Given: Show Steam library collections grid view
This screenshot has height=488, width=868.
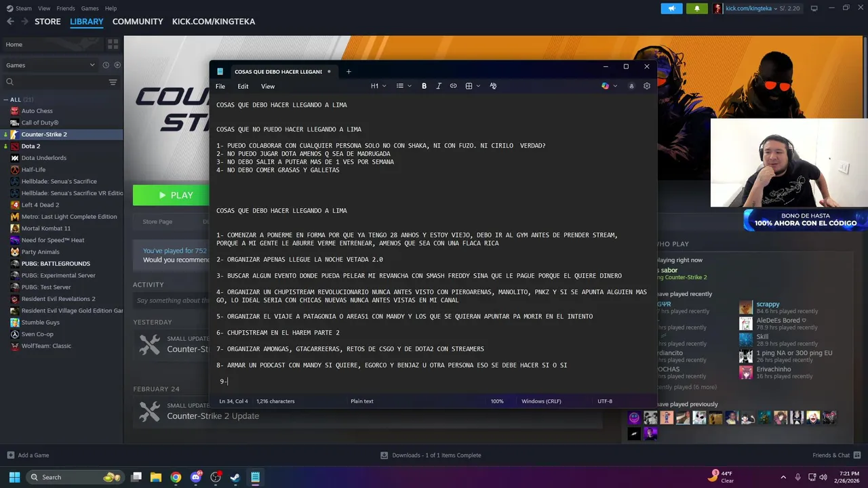Looking at the screenshot, I should coord(113,44).
